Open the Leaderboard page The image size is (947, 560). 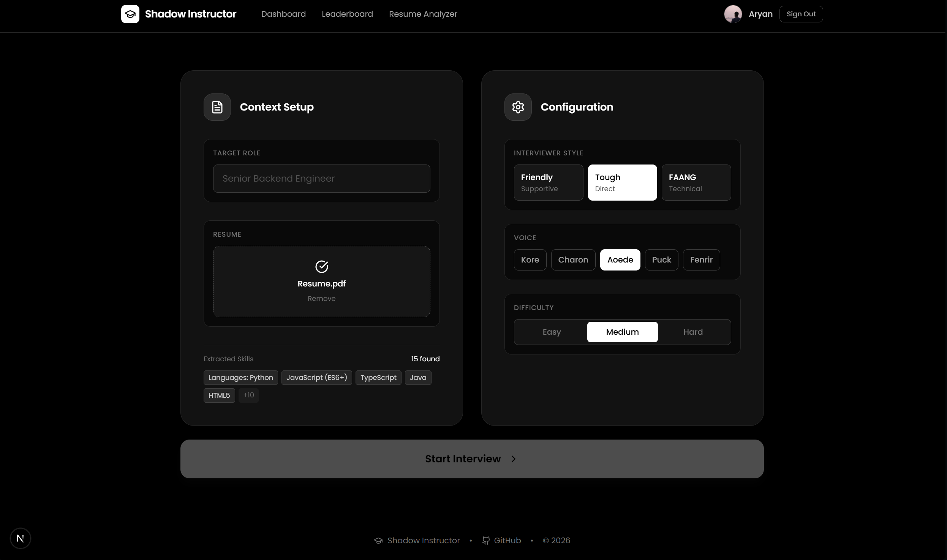pos(347,14)
